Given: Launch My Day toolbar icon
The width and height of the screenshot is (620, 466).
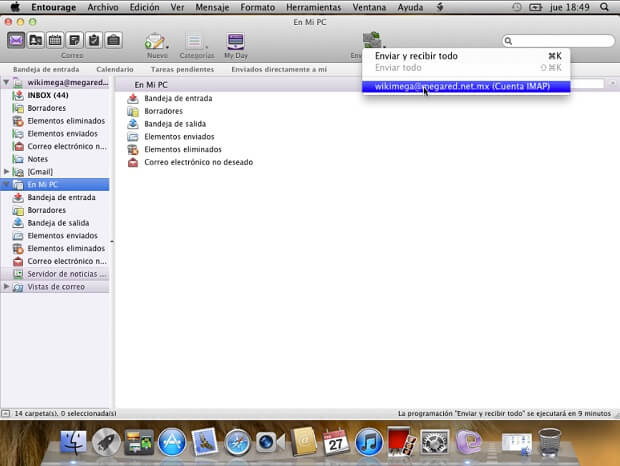Looking at the screenshot, I should tap(236, 41).
